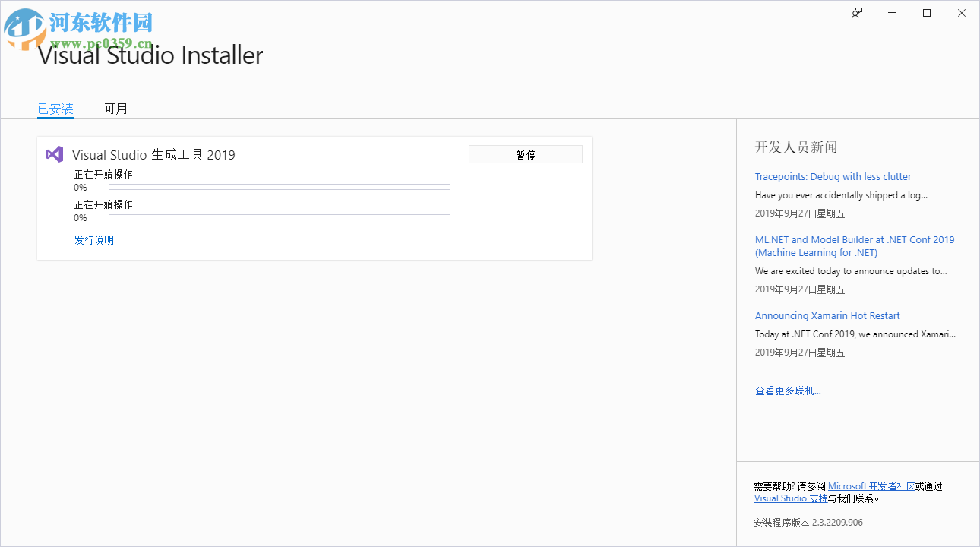Open the Announcing Xamarin Hot Restart article

coord(827,315)
